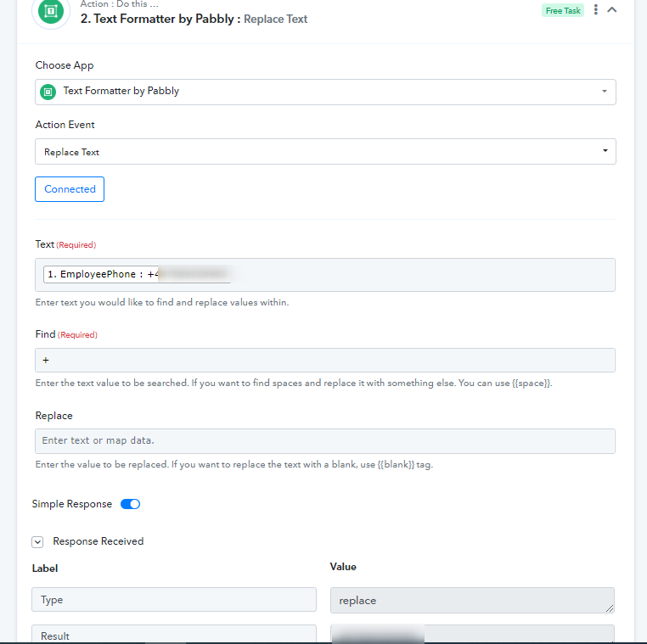Click the replace value text box

point(472,600)
